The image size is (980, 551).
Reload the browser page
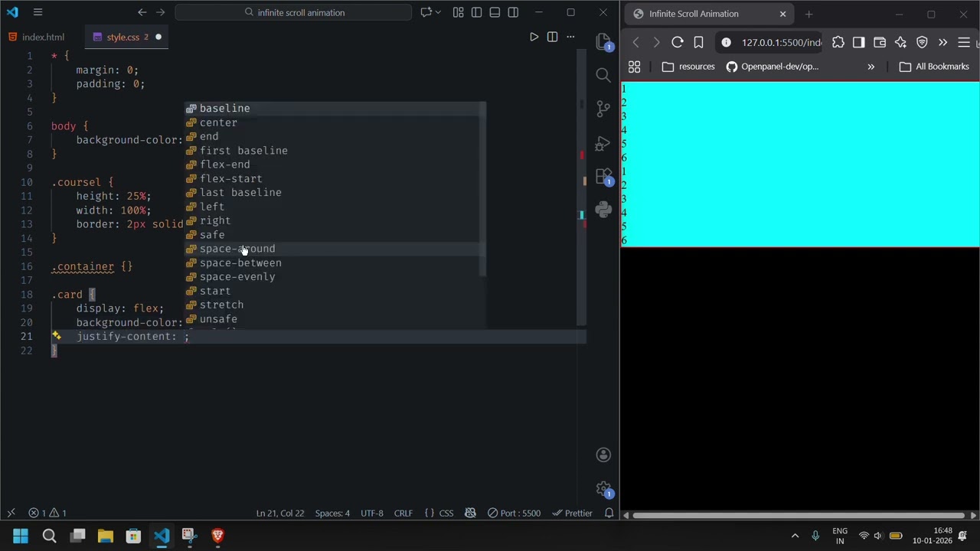(677, 43)
